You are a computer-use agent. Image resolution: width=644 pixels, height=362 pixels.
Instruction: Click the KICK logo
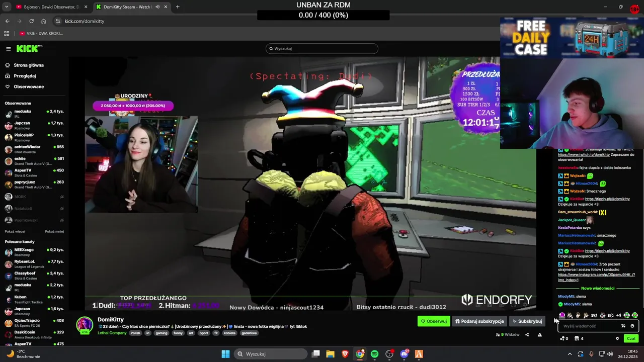point(29,49)
